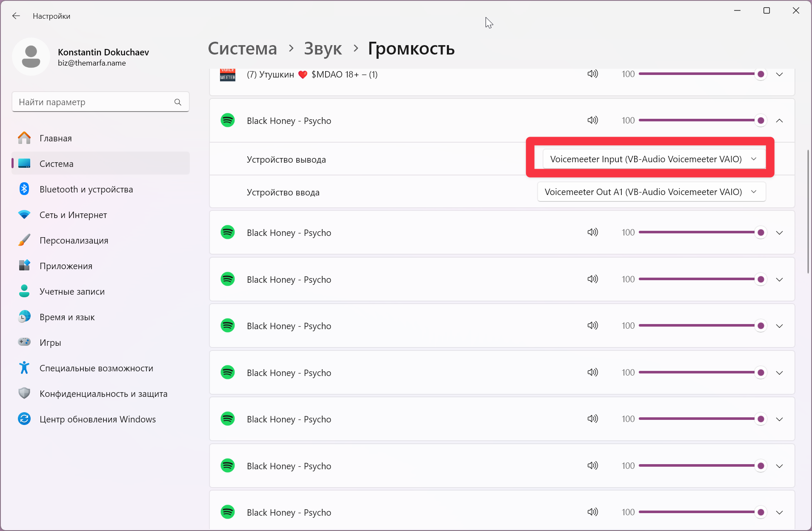Screen dimensions: 812x531
Task: Mute the Утушкин $MDAO app volume
Action: (x=592, y=74)
